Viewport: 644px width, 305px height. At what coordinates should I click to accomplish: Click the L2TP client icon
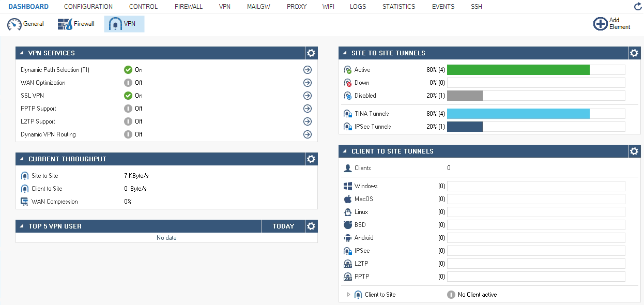click(x=348, y=264)
